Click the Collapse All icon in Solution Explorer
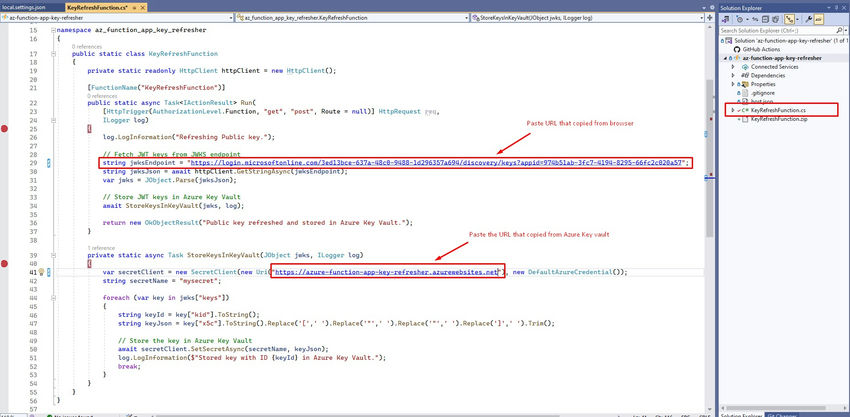 tap(765, 20)
